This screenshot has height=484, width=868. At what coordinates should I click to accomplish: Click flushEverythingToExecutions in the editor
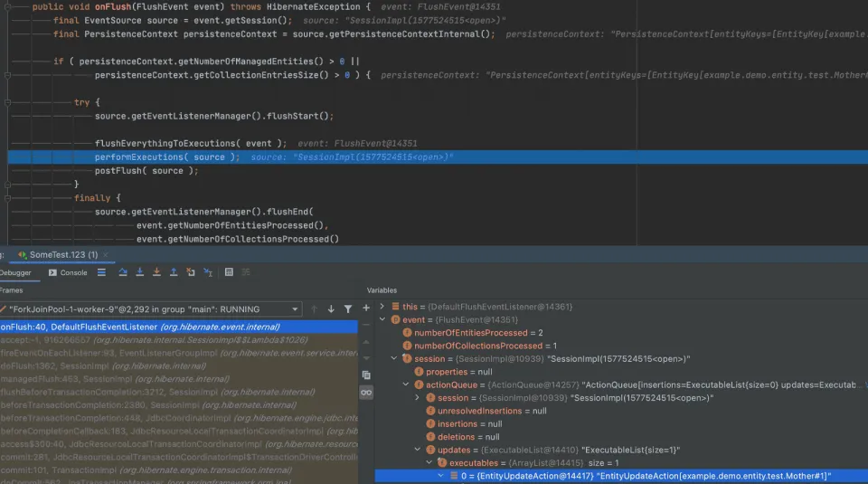coord(165,144)
